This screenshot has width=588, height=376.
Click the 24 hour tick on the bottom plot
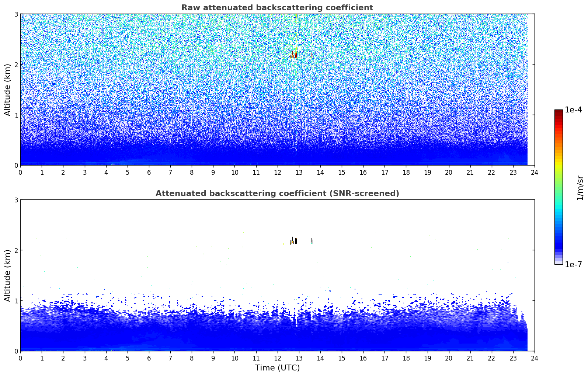534,358
